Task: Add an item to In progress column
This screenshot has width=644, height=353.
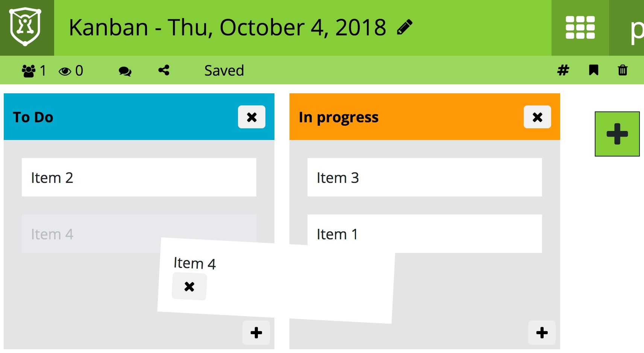Action: pos(542,333)
